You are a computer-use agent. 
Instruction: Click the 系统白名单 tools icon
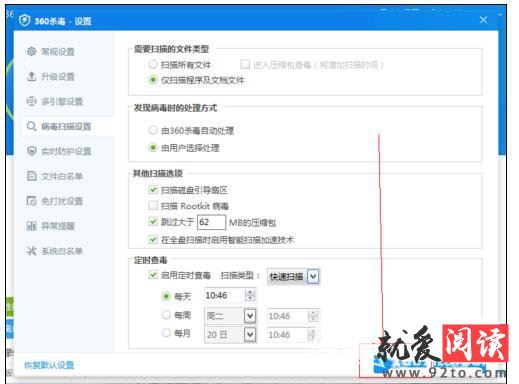coord(31,251)
